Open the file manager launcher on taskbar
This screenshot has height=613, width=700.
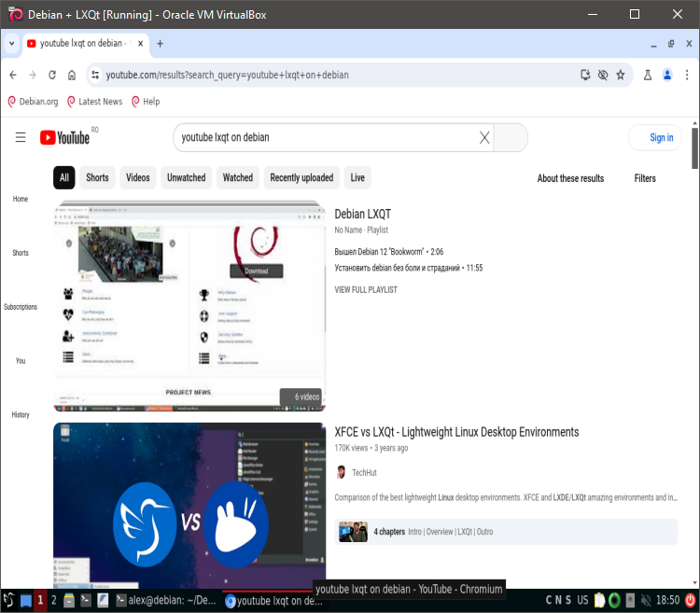pos(69,601)
